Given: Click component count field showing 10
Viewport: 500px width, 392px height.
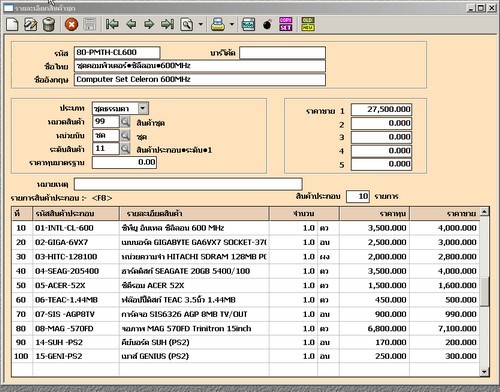Looking at the screenshot, I should pos(358,196).
